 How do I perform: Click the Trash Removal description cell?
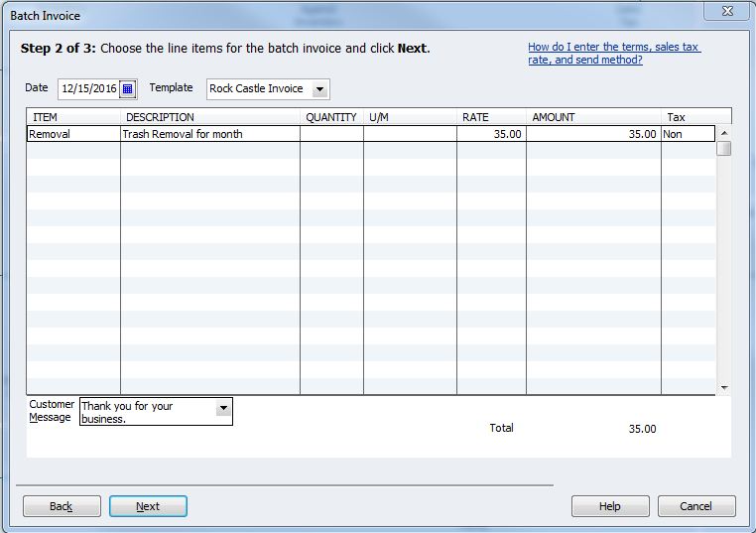pyautogui.click(x=209, y=134)
